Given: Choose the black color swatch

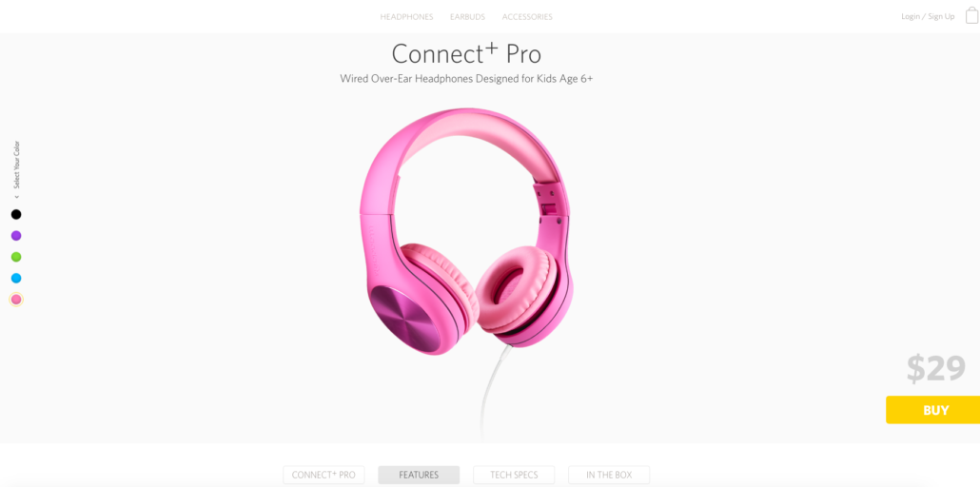Looking at the screenshot, I should pos(16,214).
